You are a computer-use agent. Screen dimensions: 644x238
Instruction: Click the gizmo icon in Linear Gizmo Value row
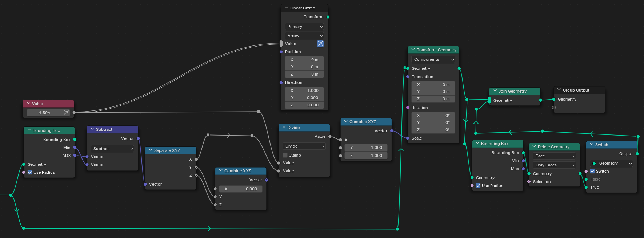320,44
